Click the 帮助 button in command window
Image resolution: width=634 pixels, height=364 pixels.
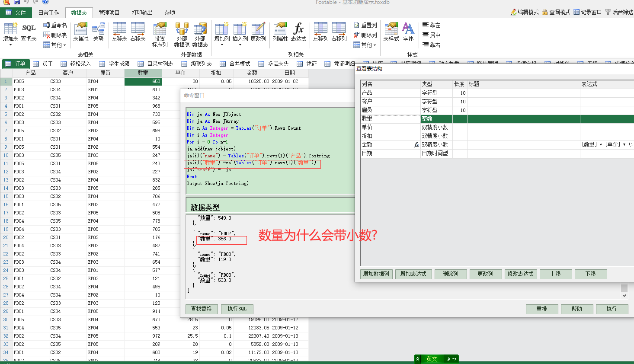(576, 309)
